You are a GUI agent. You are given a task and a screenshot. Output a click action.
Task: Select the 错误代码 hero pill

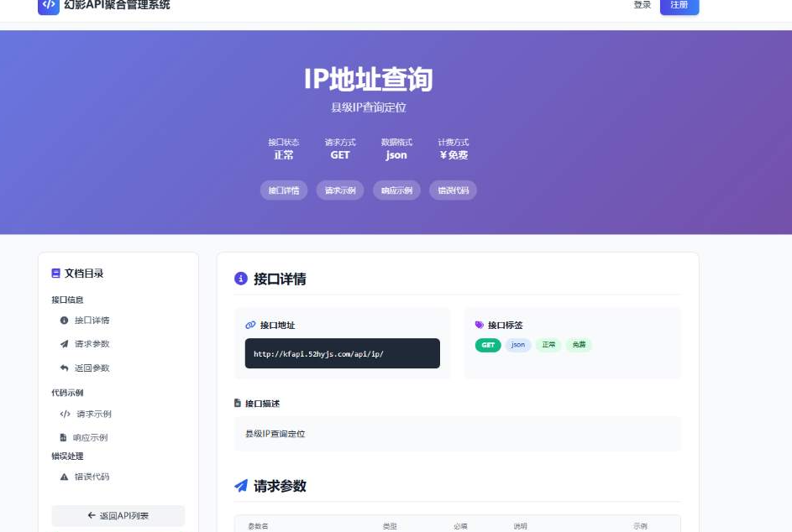tap(453, 190)
